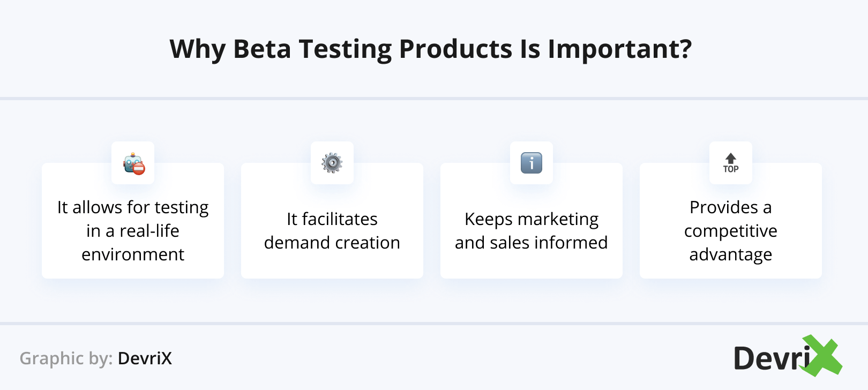The image size is (868, 390).
Task: Select 'Provides a competitive advantage' card text
Action: (731, 230)
